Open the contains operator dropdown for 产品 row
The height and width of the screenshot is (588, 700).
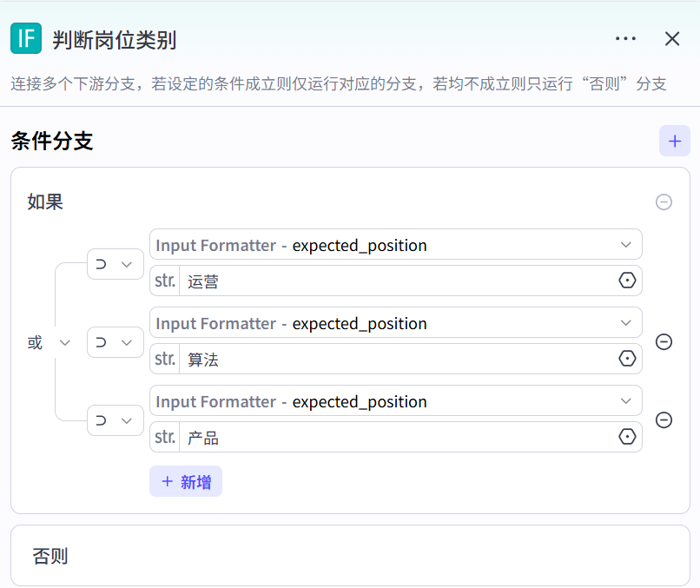point(116,420)
